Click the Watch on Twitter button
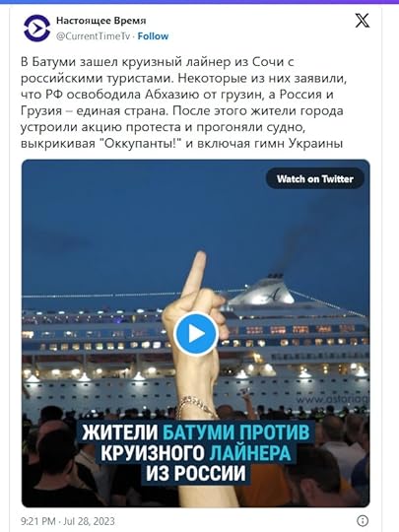Screen dimensions: 399x532 [315, 178]
